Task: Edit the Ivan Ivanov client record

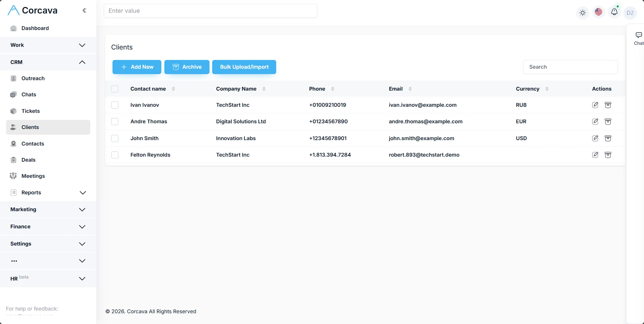Action: tap(595, 105)
